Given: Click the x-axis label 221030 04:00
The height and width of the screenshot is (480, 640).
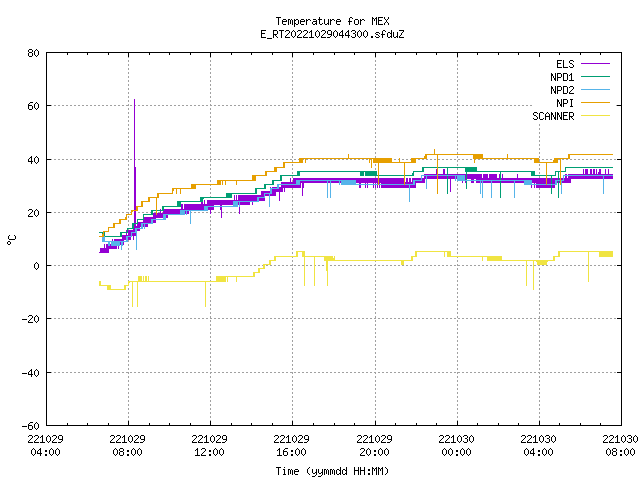Looking at the screenshot, I should [538, 446].
